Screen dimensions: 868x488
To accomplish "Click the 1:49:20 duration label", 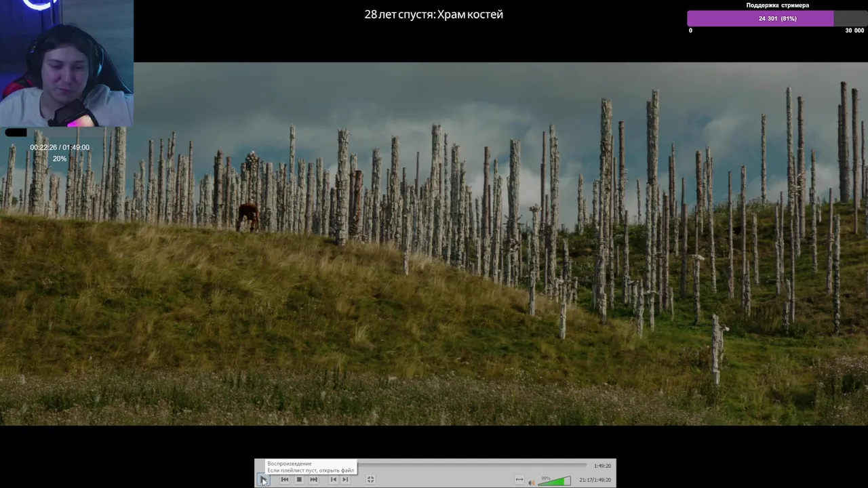I will coord(602,466).
